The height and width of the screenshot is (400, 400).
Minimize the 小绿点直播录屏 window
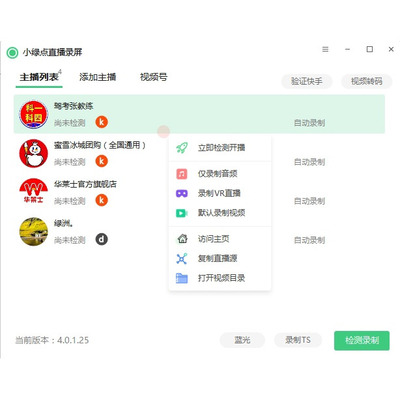click(347, 49)
